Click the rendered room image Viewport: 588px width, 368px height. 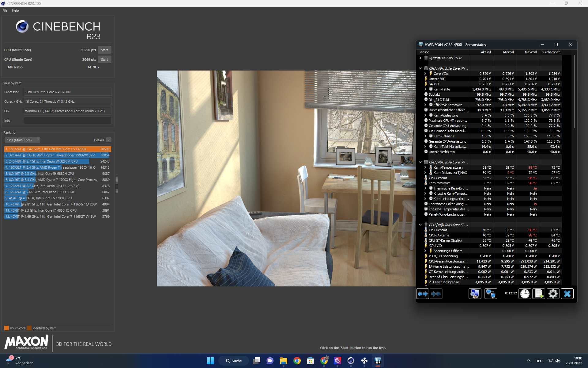coord(286,178)
